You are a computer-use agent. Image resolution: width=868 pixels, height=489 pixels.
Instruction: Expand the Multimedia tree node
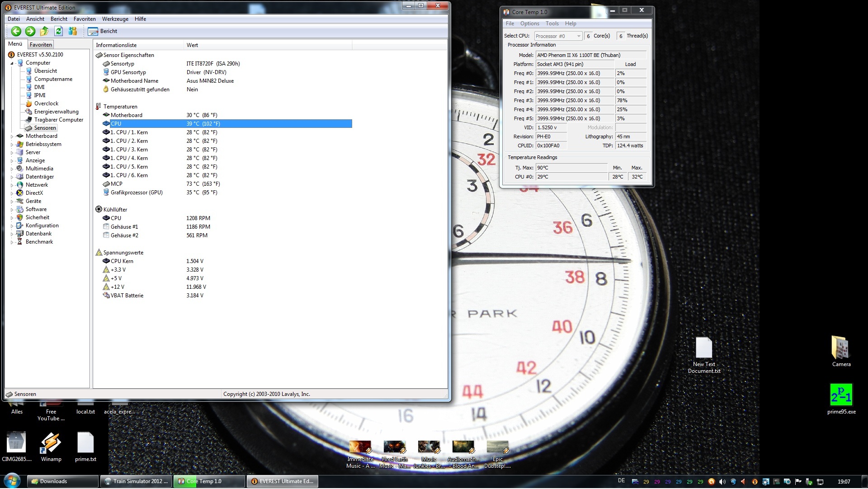point(12,169)
